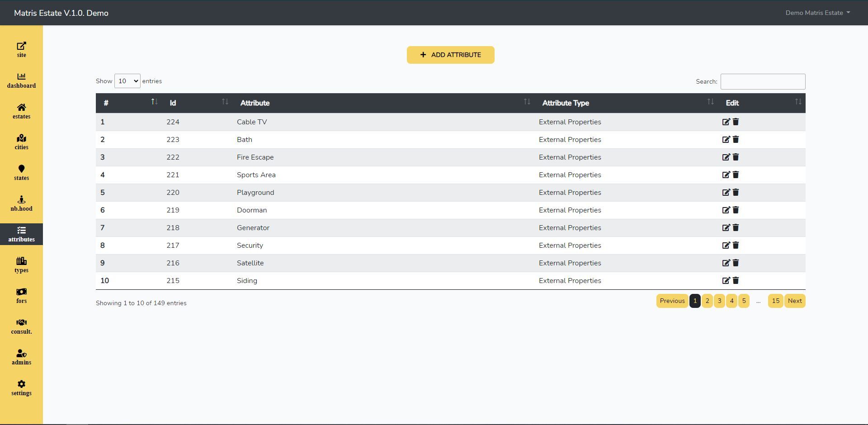Edit the Doorman attribute

[726, 210]
